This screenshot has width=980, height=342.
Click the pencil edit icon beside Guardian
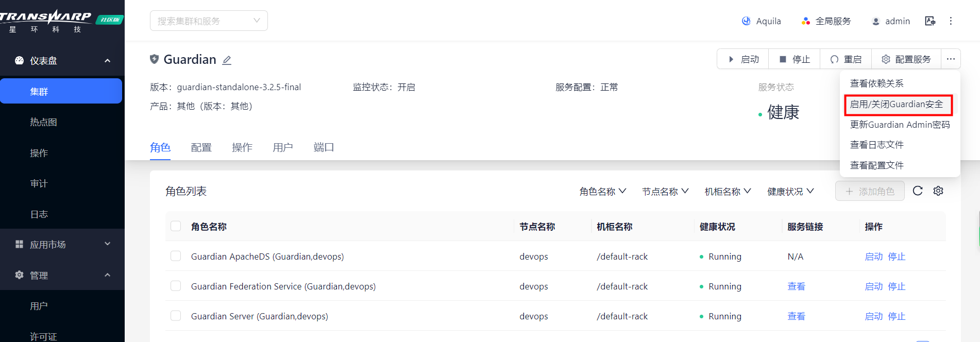click(227, 60)
